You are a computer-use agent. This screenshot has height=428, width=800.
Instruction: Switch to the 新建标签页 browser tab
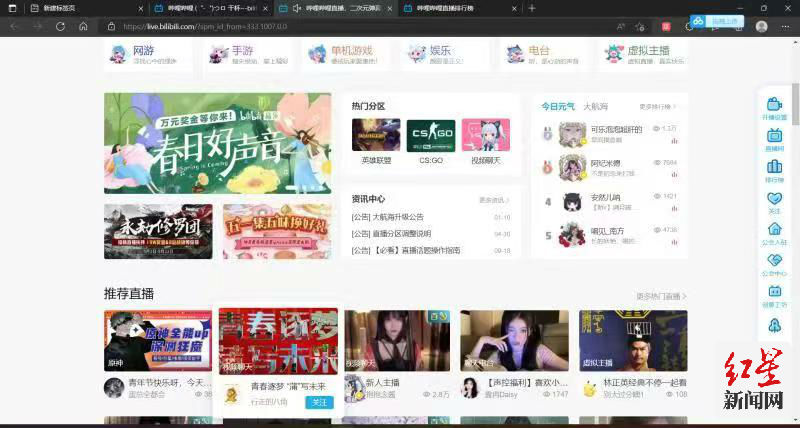tap(86, 9)
